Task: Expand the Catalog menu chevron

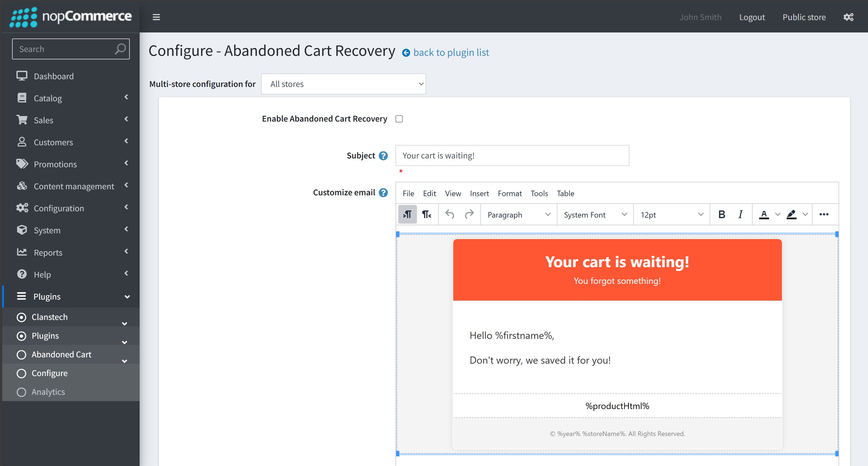Action: (126, 97)
